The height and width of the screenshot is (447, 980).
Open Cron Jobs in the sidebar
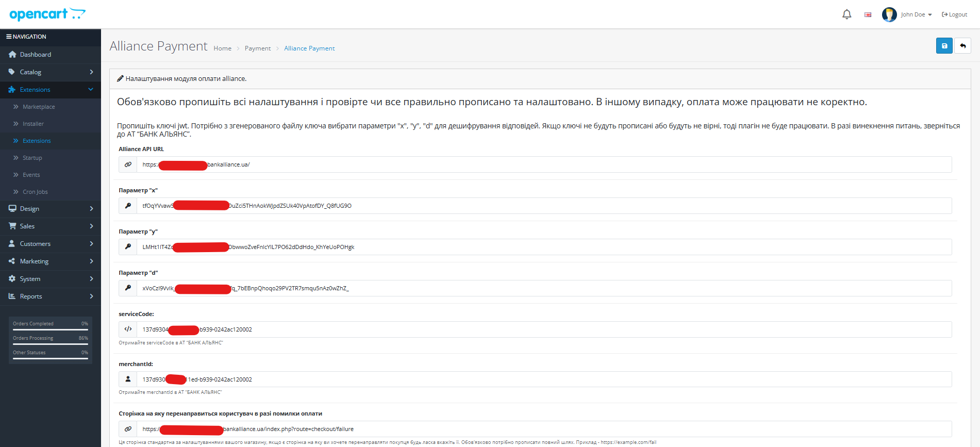click(x=35, y=192)
